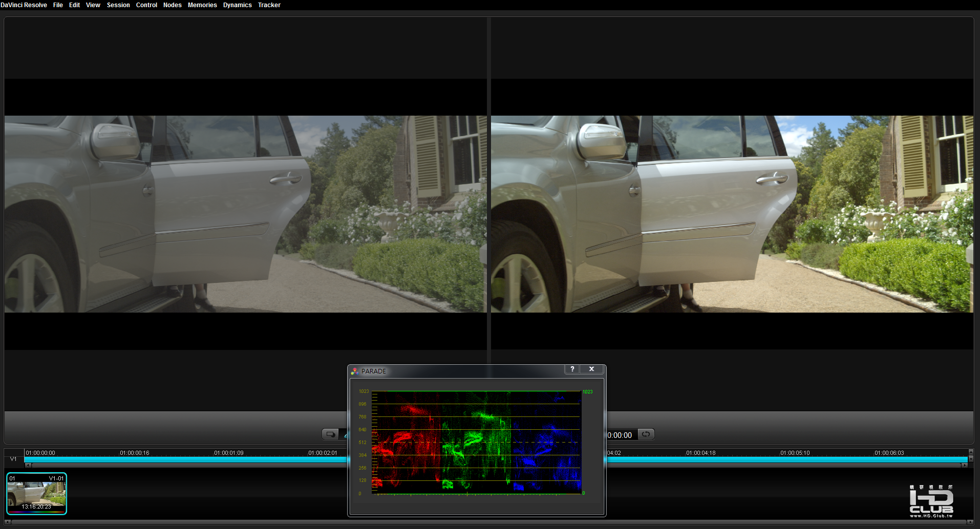Close the PARADE scope window
The image size is (980, 529).
pyautogui.click(x=591, y=369)
